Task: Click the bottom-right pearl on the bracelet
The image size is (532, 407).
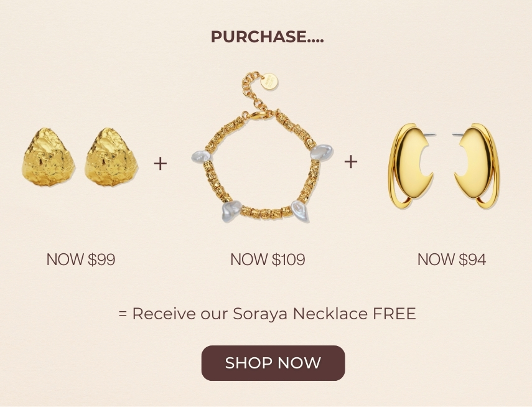Action: tap(301, 211)
